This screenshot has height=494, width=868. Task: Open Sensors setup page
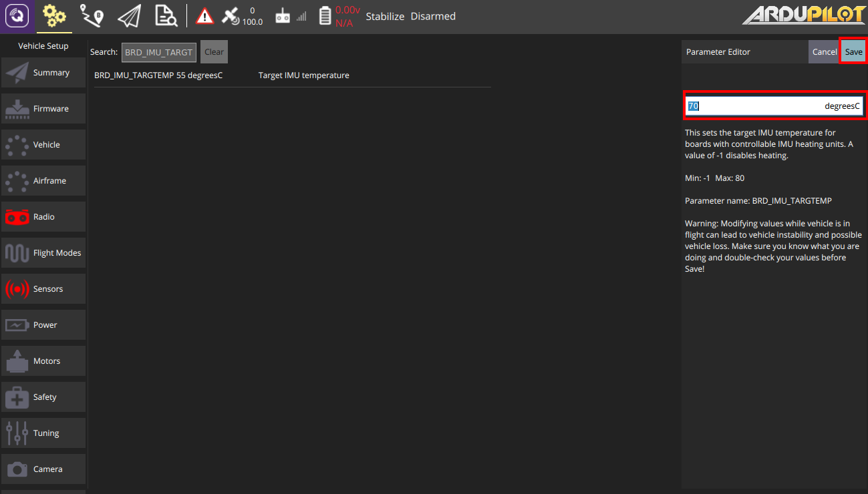pyautogui.click(x=43, y=288)
